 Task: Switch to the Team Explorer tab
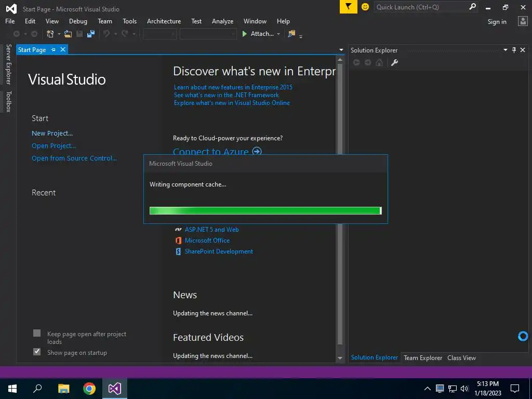click(423, 357)
